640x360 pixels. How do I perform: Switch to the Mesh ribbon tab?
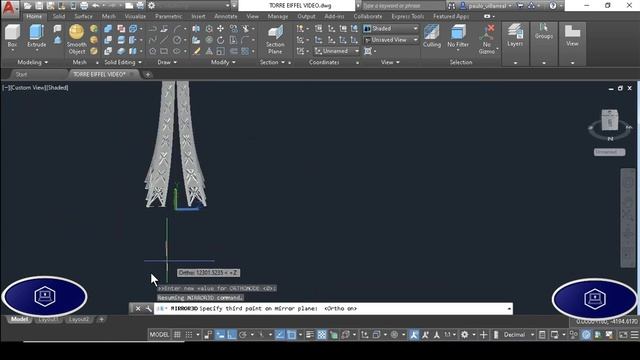[x=109, y=16]
